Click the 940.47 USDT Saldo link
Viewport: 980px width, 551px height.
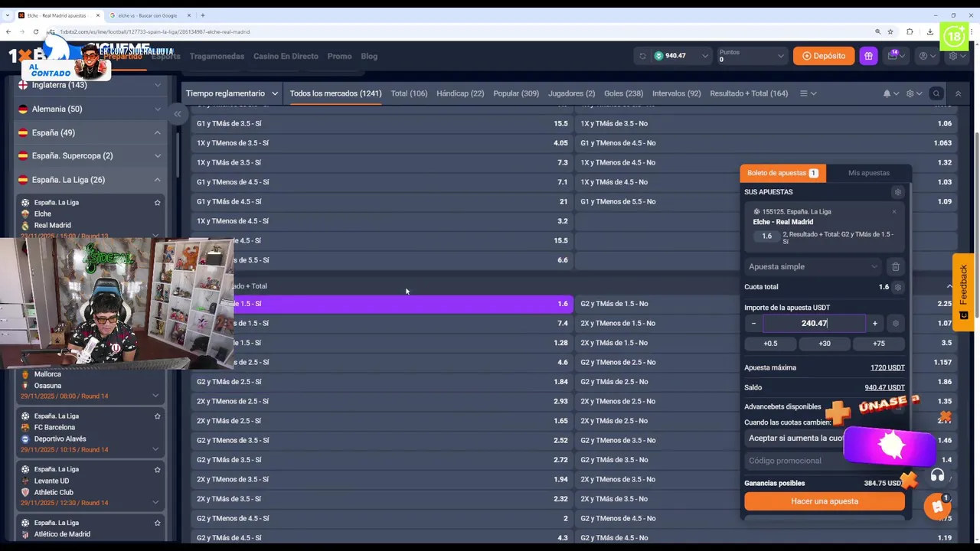click(x=884, y=387)
